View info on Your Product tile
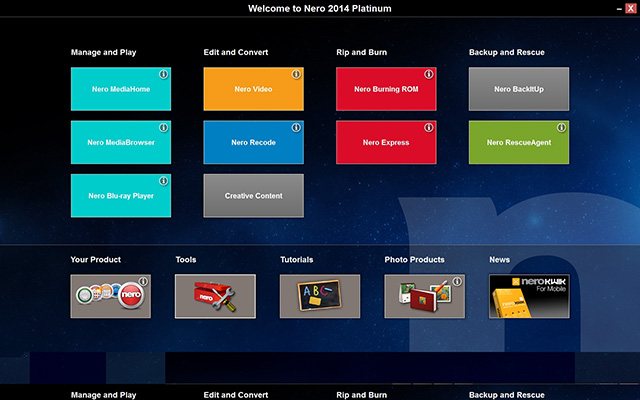Screen dimensions: 640x400 pyautogui.click(x=143, y=281)
